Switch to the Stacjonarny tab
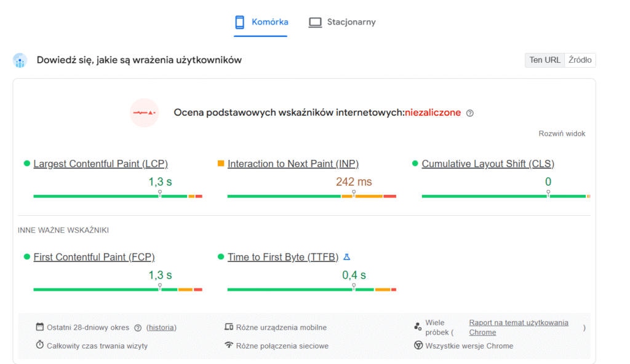Image resolution: width=630 pixels, height=364 pixels. pos(342,22)
